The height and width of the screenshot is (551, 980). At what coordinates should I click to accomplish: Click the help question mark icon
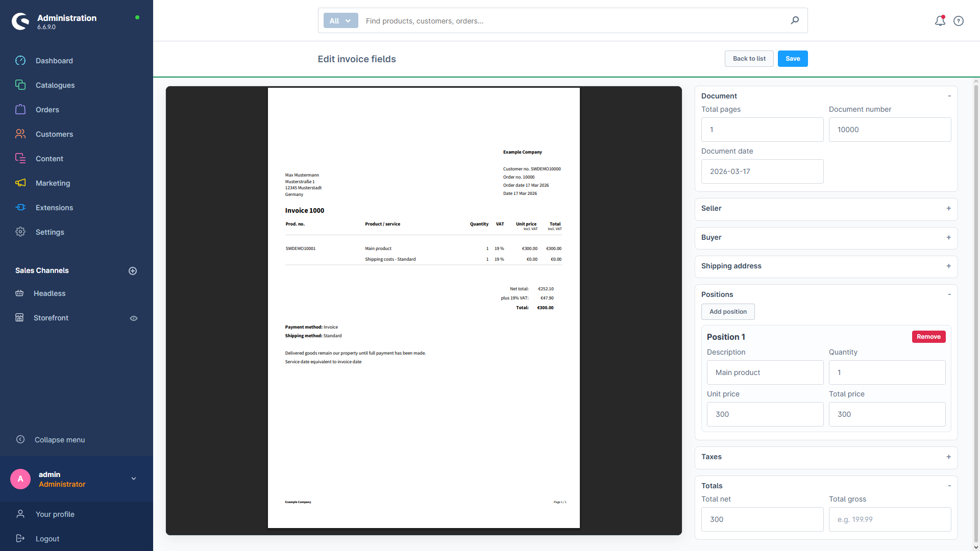tap(959, 21)
